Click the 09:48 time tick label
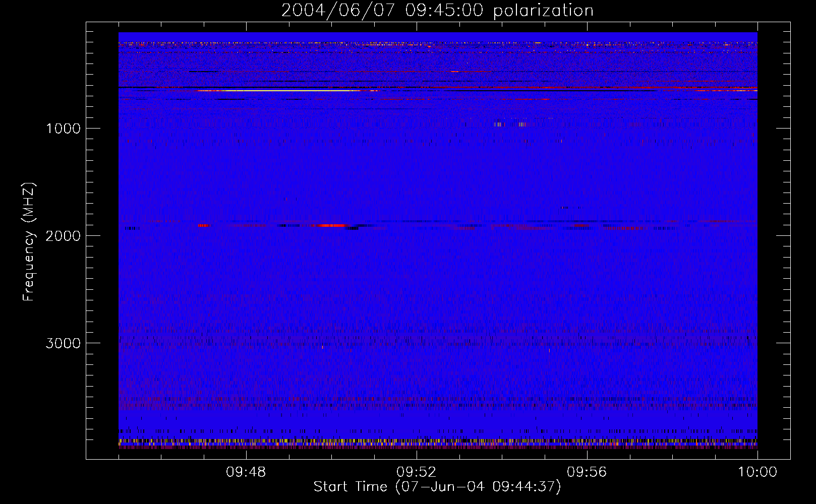Screen dimensions: 816x504 [246, 472]
